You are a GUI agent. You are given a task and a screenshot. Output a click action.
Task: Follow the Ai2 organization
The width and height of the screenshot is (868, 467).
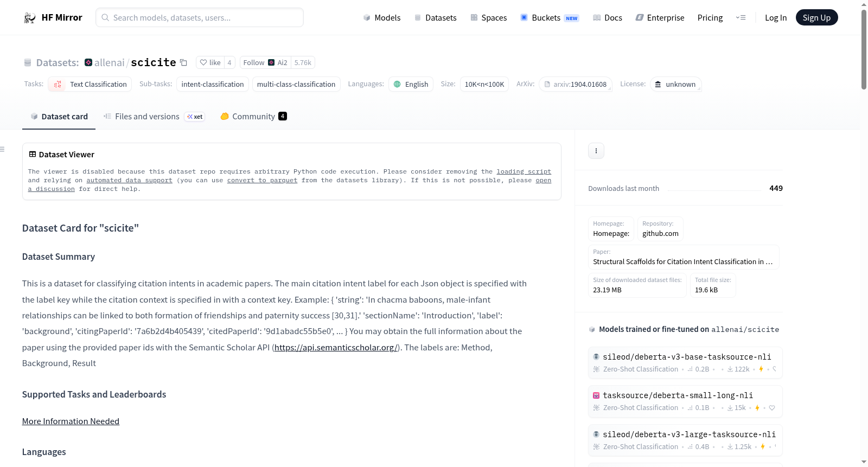pyautogui.click(x=265, y=62)
